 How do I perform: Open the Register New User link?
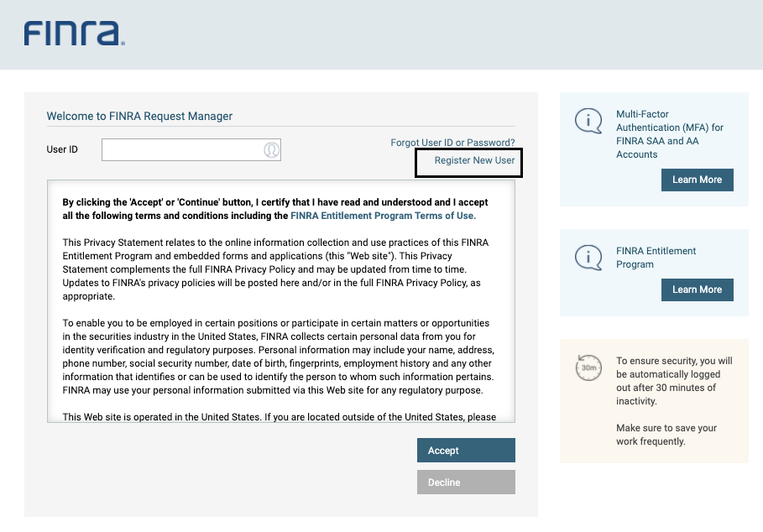click(474, 160)
